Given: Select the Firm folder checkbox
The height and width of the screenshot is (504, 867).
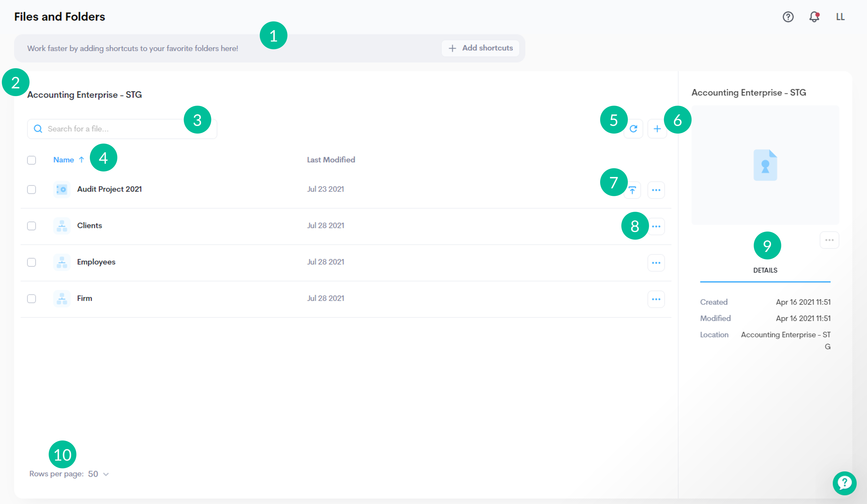Looking at the screenshot, I should point(32,299).
